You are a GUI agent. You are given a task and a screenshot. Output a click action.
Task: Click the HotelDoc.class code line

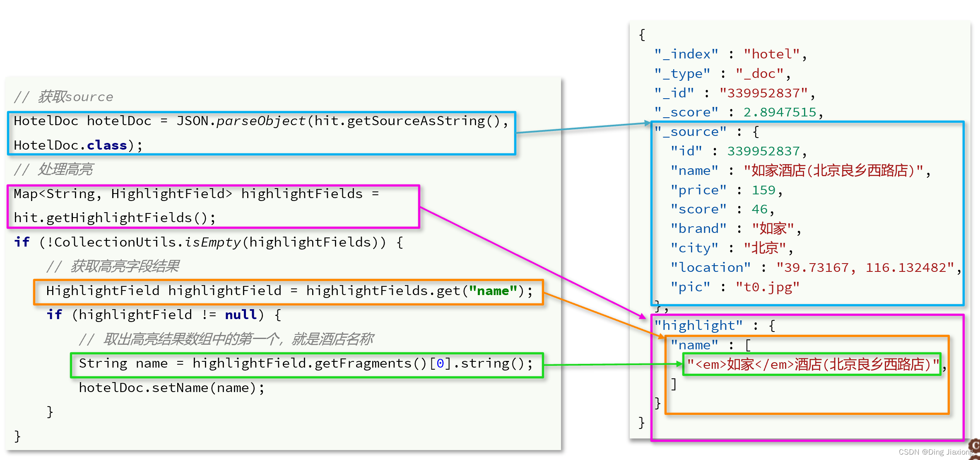pyautogui.click(x=78, y=145)
